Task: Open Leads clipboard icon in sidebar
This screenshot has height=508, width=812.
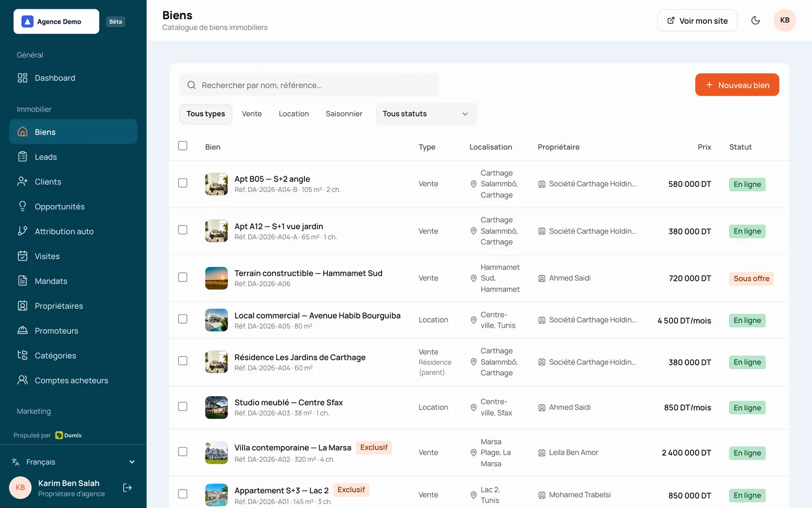Action: pyautogui.click(x=22, y=156)
